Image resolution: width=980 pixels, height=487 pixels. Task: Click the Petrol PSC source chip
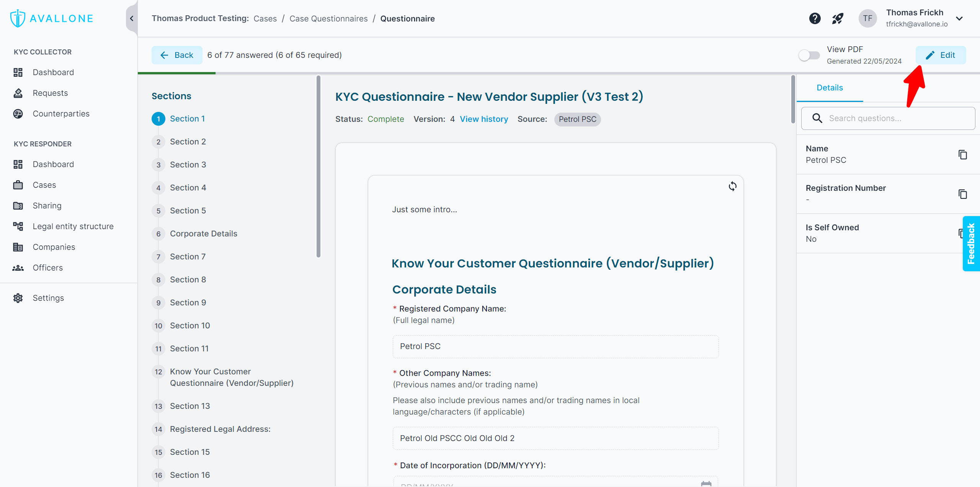point(577,119)
